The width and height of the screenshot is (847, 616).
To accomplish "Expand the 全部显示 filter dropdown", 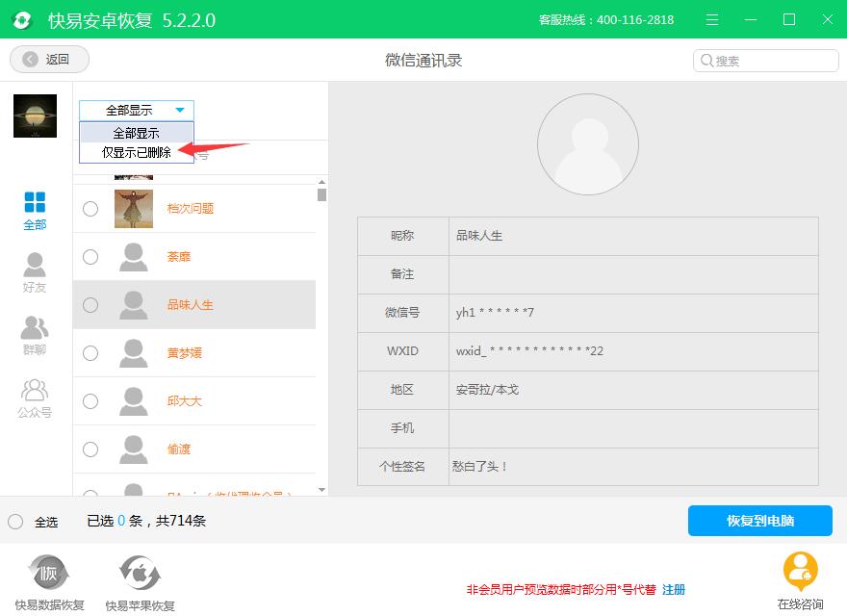I will pos(137,111).
